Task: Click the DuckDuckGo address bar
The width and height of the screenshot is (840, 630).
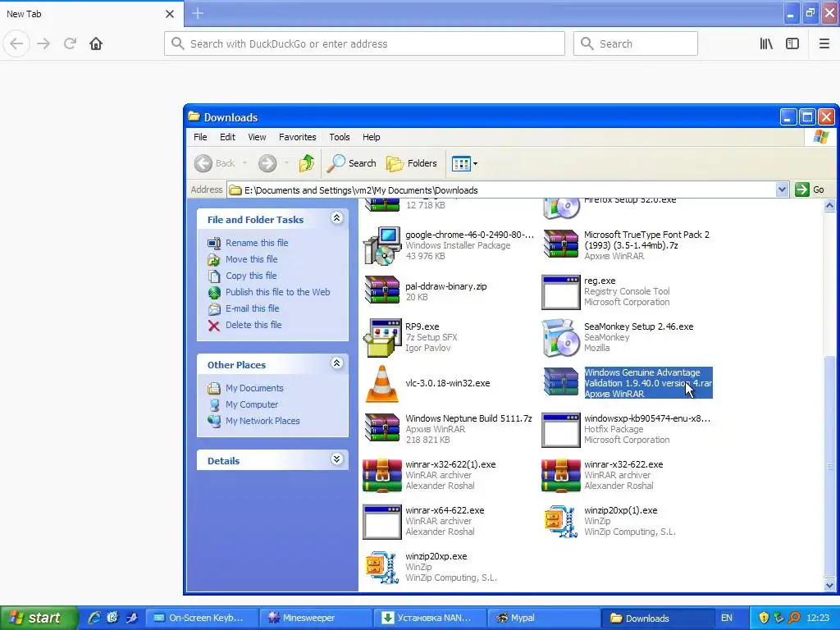Action: click(364, 44)
